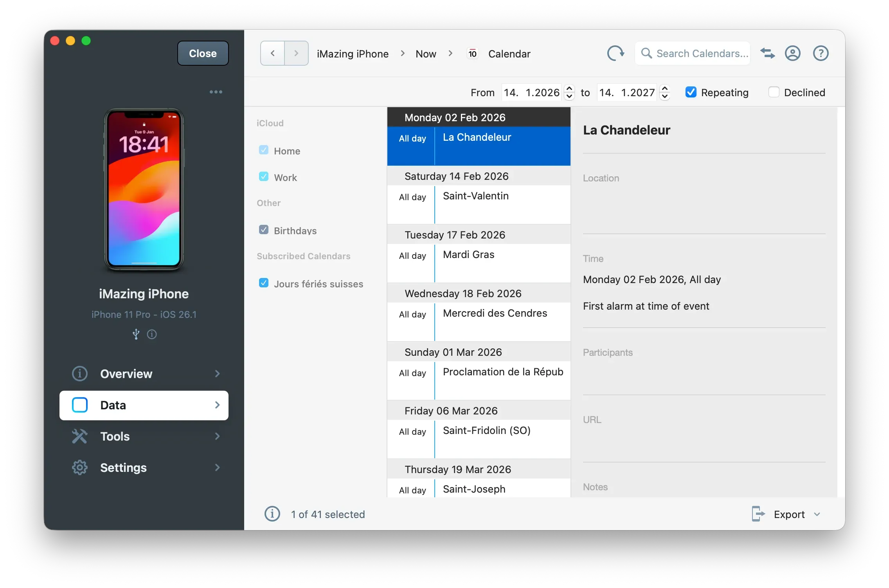Select Now in the breadcrumb path
Viewport: 889px width, 588px height.
(x=425, y=54)
